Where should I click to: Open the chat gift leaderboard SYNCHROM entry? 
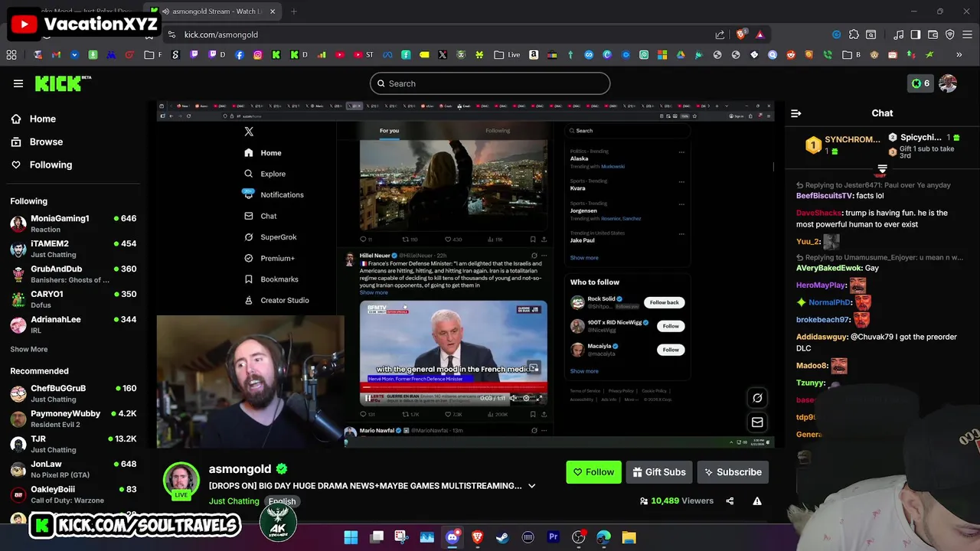[842, 145]
